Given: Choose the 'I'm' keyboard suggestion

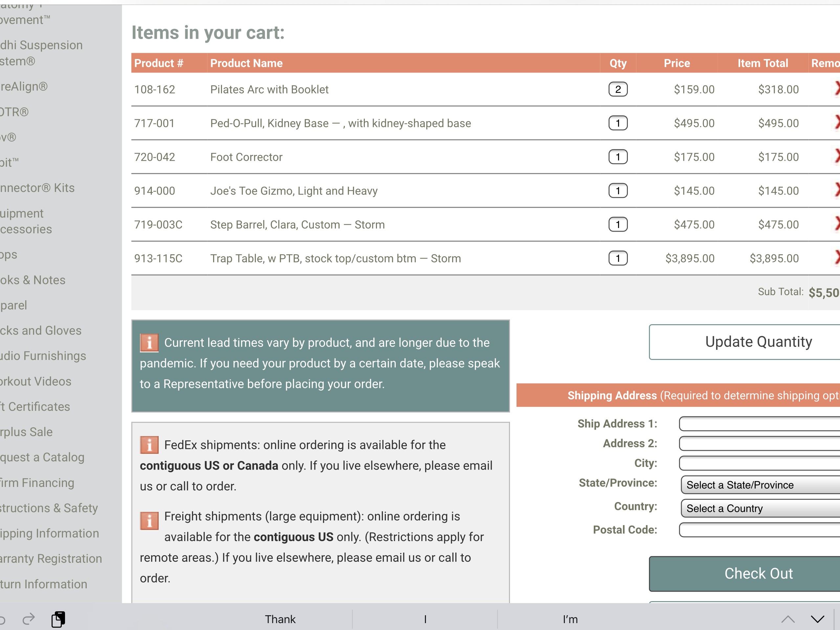Looking at the screenshot, I should [570, 619].
